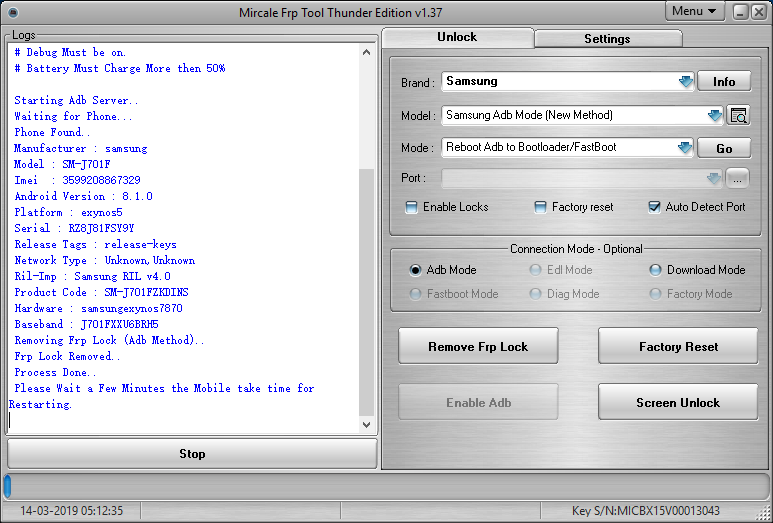Click the Enable Adb button
This screenshot has height=523, width=773.
(x=478, y=402)
